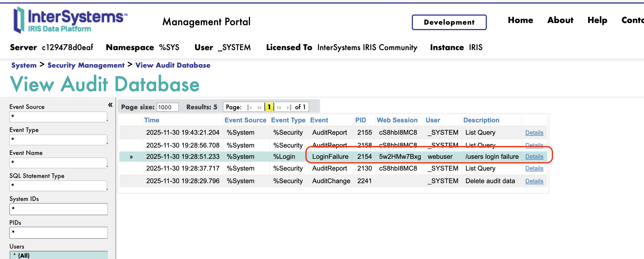Collapse the filter panel with double-chevron
Viewport: 644px width, 259px height.
pyautogui.click(x=110, y=105)
